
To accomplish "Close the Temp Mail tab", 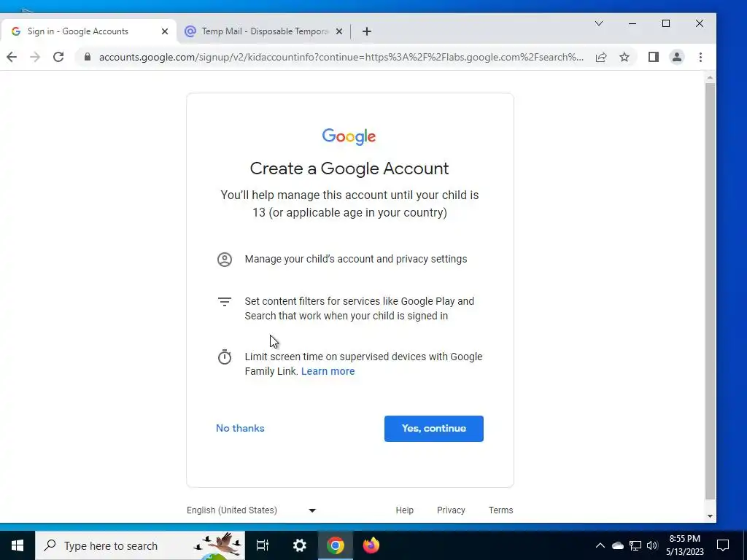I will tap(339, 31).
